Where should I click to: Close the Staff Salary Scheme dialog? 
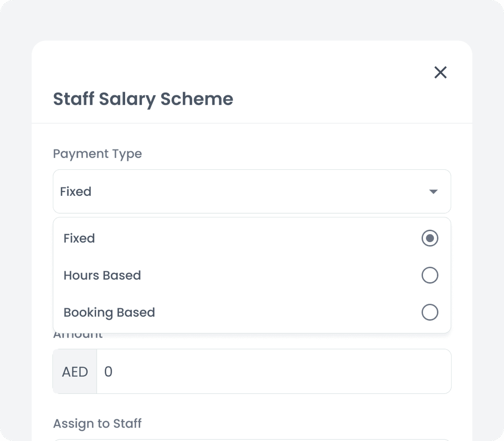(440, 72)
